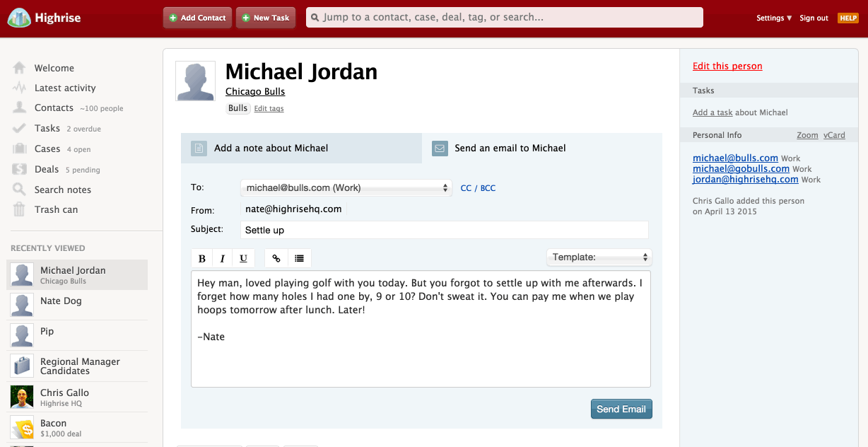Click the New Task button
This screenshot has height=447, width=868.
tap(266, 18)
